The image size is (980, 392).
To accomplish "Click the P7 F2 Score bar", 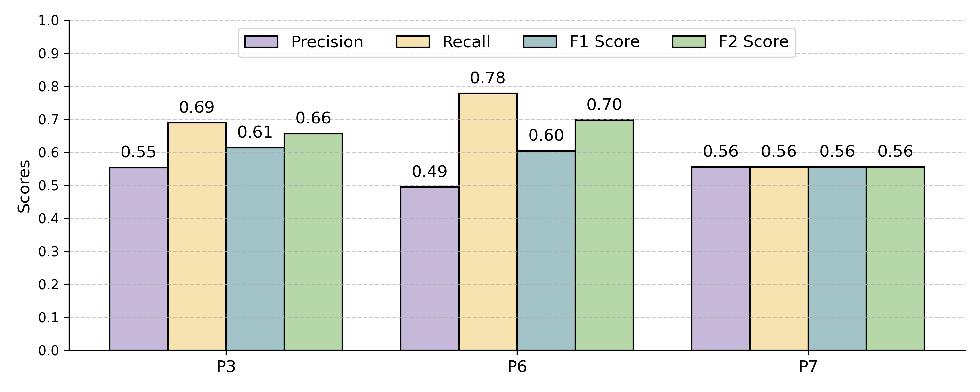I will point(895,258).
